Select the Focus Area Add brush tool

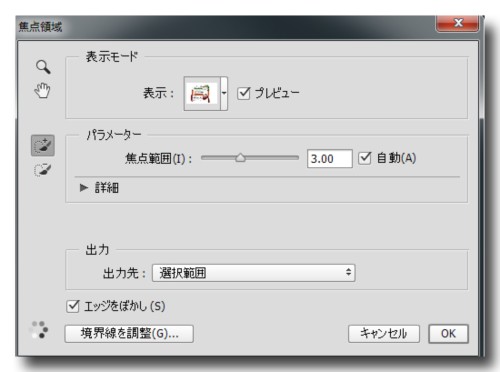[43, 146]
